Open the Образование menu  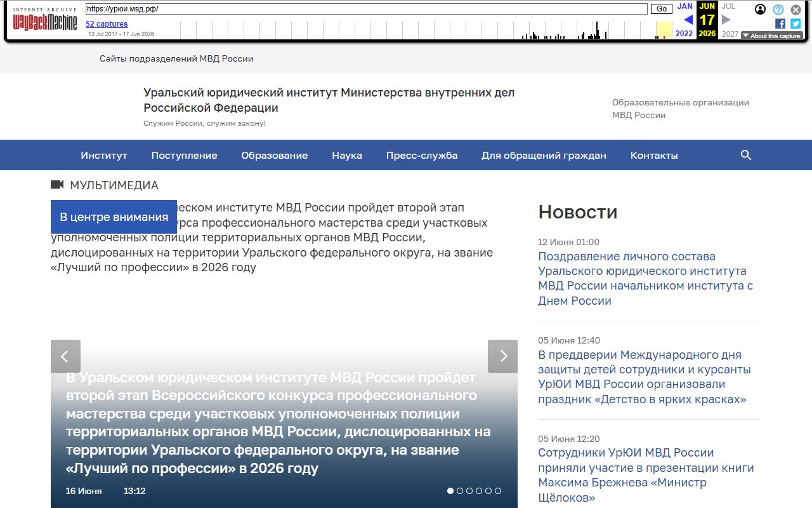(275, 155)
